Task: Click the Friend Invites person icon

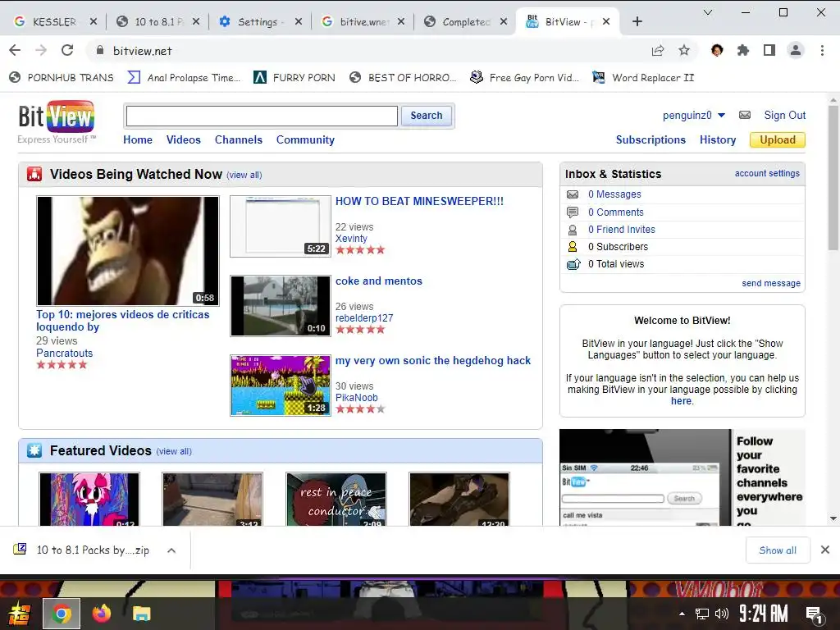Action: (x=573, y=230)
